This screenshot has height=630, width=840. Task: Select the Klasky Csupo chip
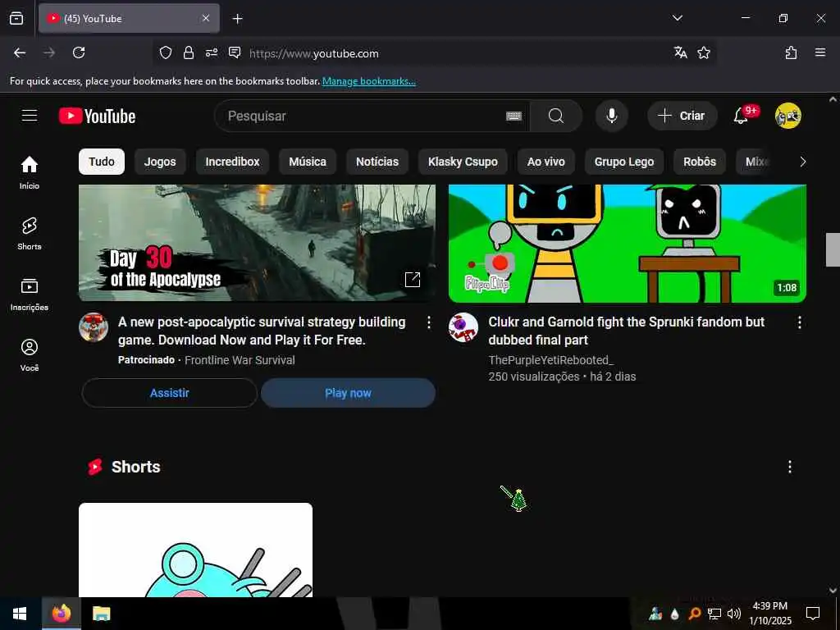click(463, 162)
